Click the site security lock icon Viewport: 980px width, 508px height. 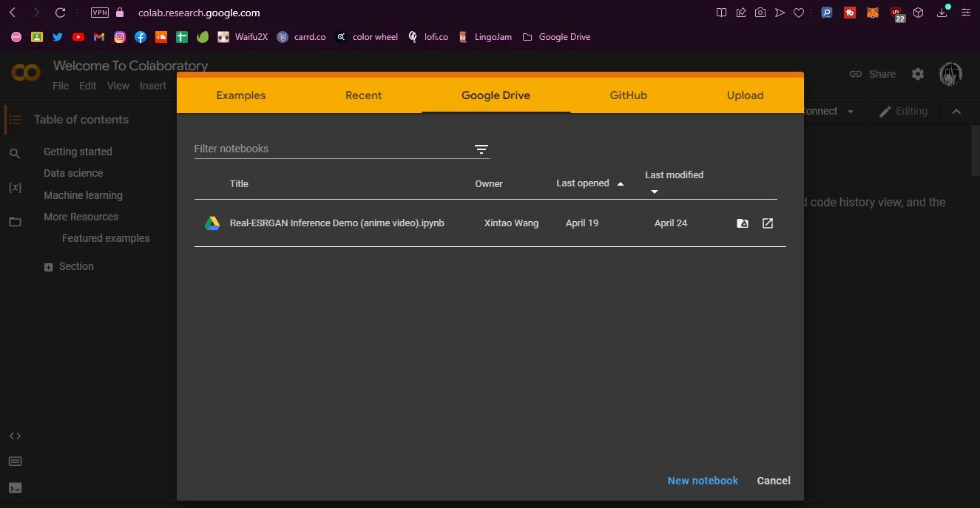click(x=120, y=13)
